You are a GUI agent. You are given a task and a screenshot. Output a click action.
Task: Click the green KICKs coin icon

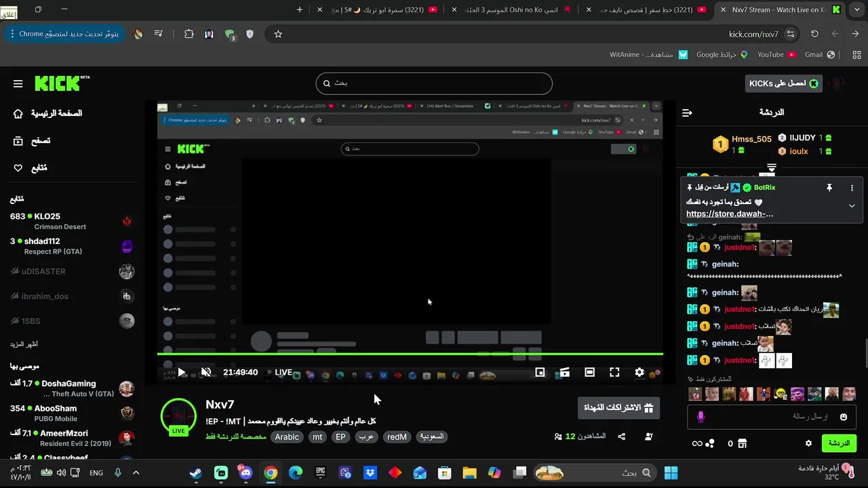(814, 83)
